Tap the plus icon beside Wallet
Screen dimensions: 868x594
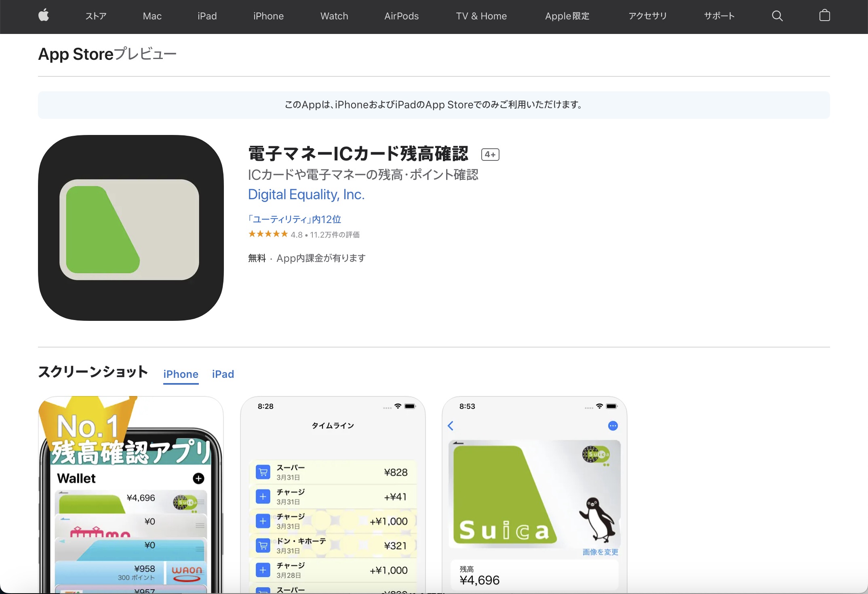click(x=198, y=478)
